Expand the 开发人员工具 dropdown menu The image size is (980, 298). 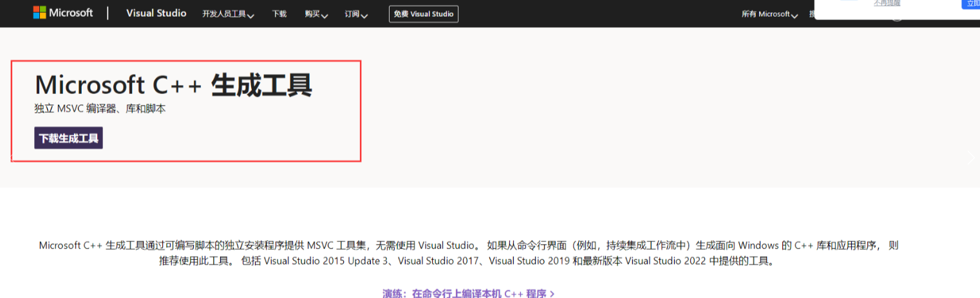(228, 14)
